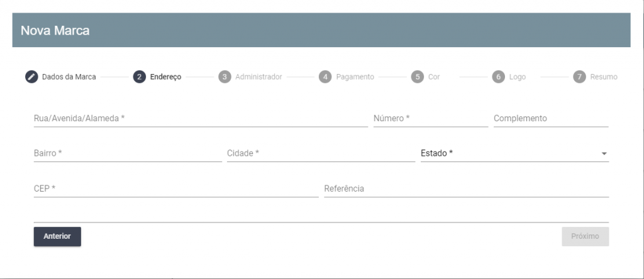Select step 2 circle icon for Endereço
The image size is (644, 279).
(x=140, y=77)
